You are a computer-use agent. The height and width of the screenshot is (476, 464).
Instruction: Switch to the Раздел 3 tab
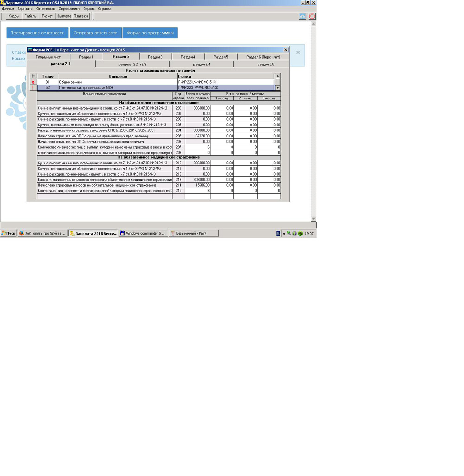click(x=155, y=57)
